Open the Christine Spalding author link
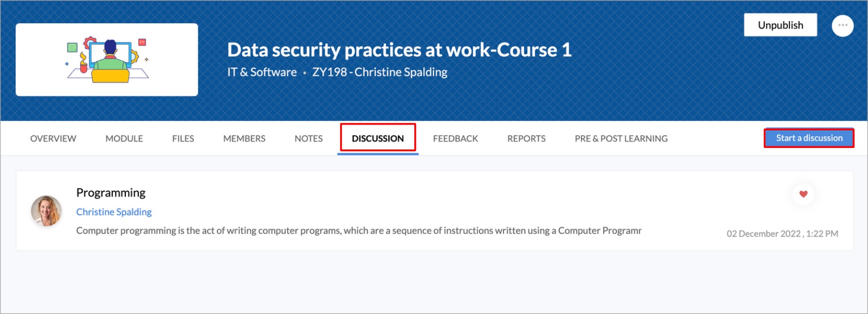 point(114,212)
